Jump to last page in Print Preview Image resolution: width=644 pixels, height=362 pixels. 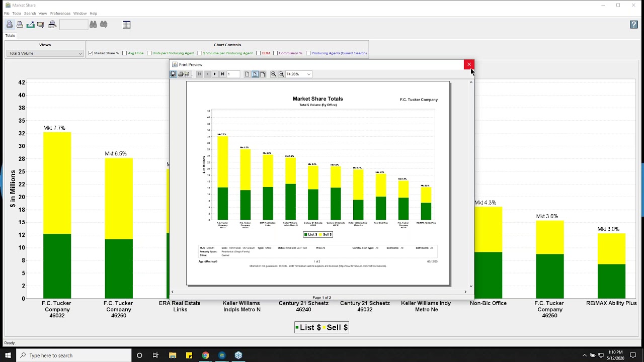[x=222, y=74]
